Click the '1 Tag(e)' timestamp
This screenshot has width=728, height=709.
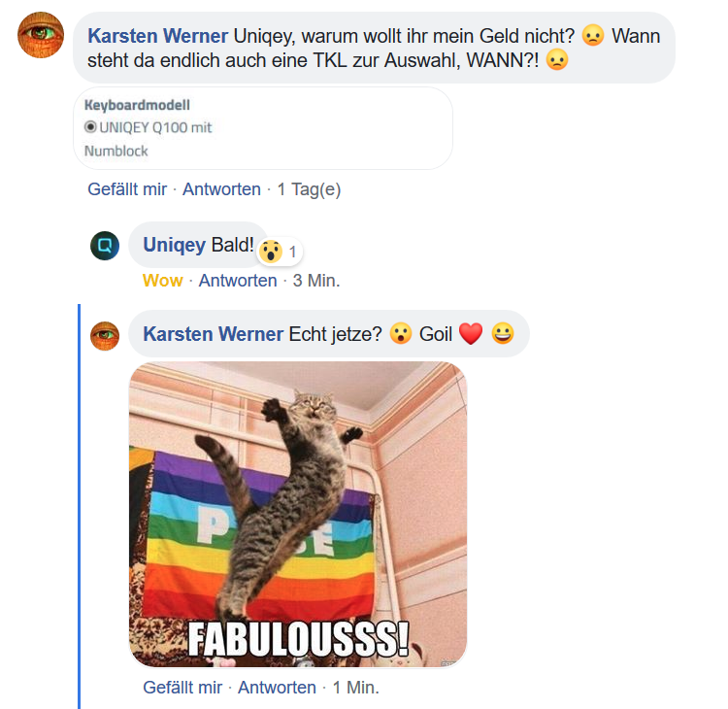pyautogui.click(x=309, y=189)
